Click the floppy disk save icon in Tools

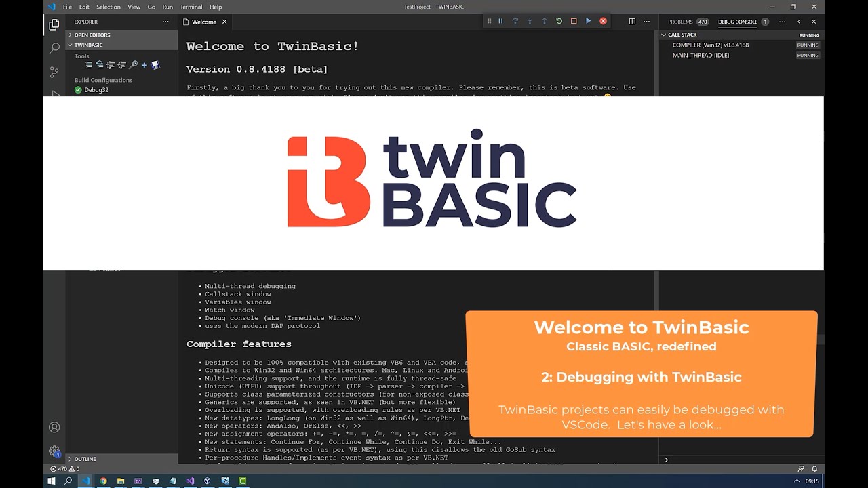coord(155,65)
